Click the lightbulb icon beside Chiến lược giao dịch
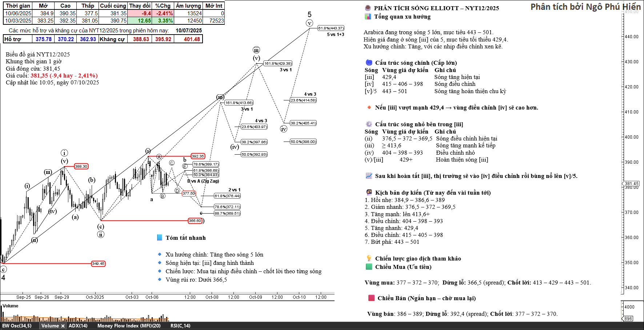Viewport: 644px width, 330px height. 369,258
